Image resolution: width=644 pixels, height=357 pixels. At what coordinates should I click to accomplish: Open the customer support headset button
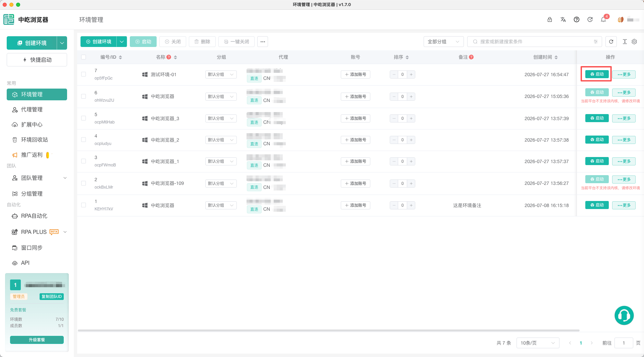click(x=624, y=315)
